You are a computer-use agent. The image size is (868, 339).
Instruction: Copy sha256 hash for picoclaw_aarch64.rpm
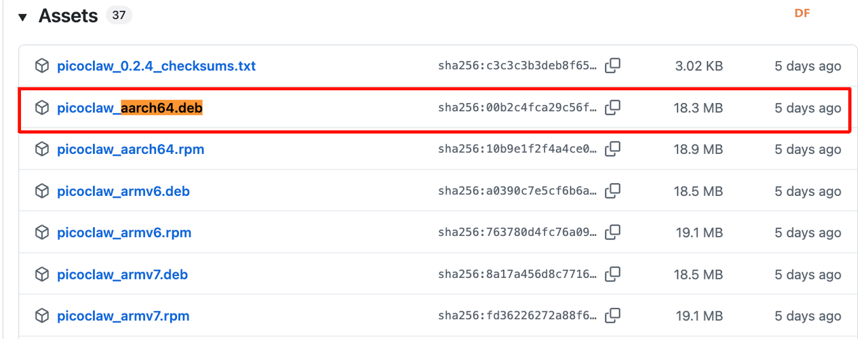[x=612, y=149]
